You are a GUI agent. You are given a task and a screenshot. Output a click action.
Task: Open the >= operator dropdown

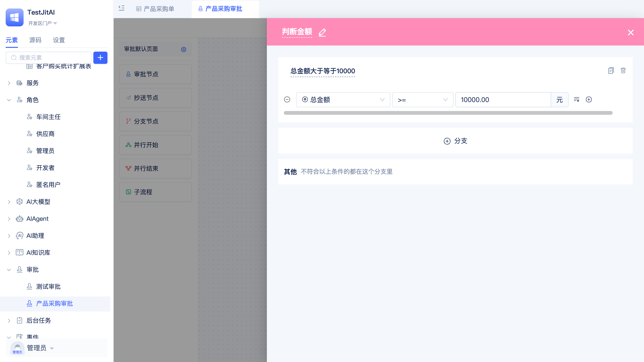pyautogui.click(x=422, y=100)
